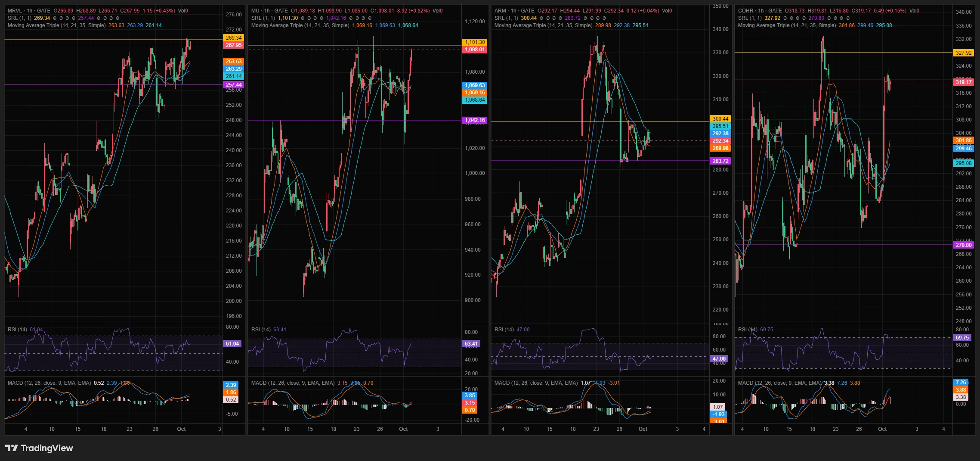Click the yellow 327.92 price-scale tag on COHR
The height and width of the screenshot is (461, 980).
(964, 53)
